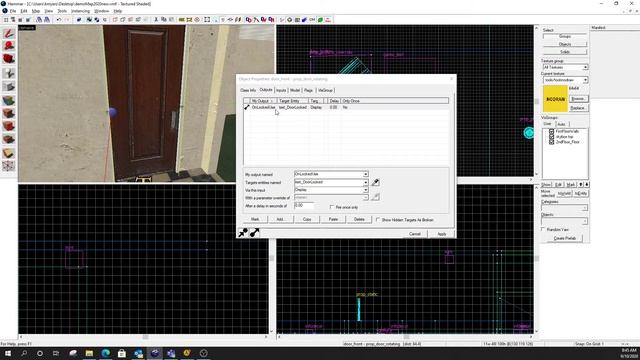640x360 pixels.
Task: Click the Apply button in Object Properties
Action: pyautogui.click(x=442, y=234)
